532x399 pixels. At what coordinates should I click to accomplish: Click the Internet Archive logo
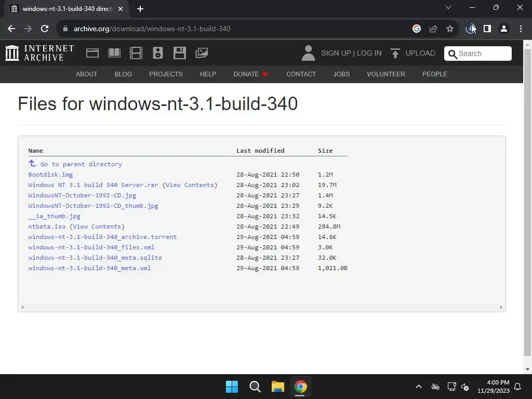39,54
